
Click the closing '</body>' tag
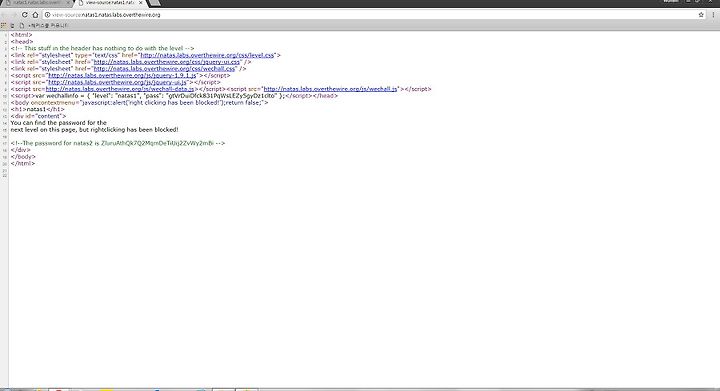click(x=23, y=157)
